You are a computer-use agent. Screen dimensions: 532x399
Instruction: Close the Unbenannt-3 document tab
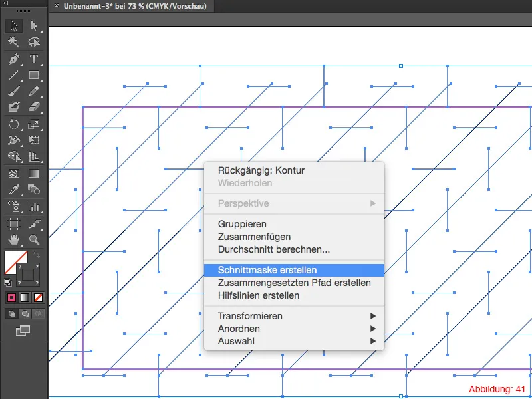point(57,6)
